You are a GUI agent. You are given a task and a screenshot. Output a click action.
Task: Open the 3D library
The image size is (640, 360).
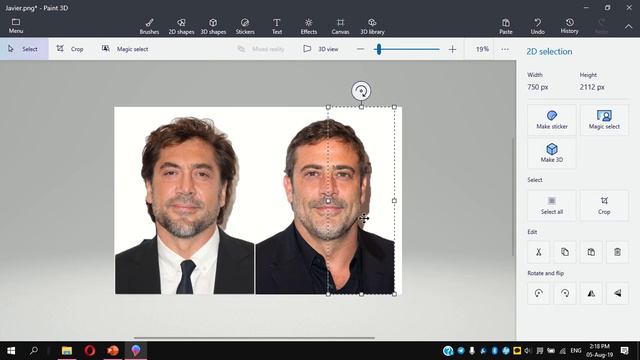tap(372, 26)
